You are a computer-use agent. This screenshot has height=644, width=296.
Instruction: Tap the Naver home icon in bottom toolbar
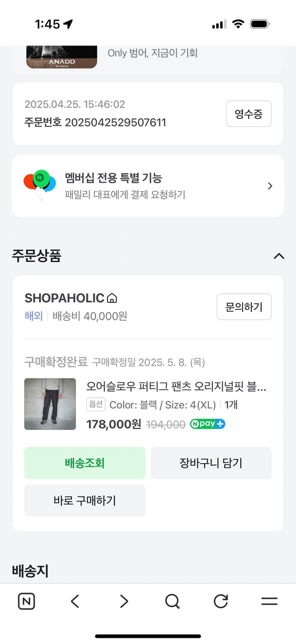26,601
